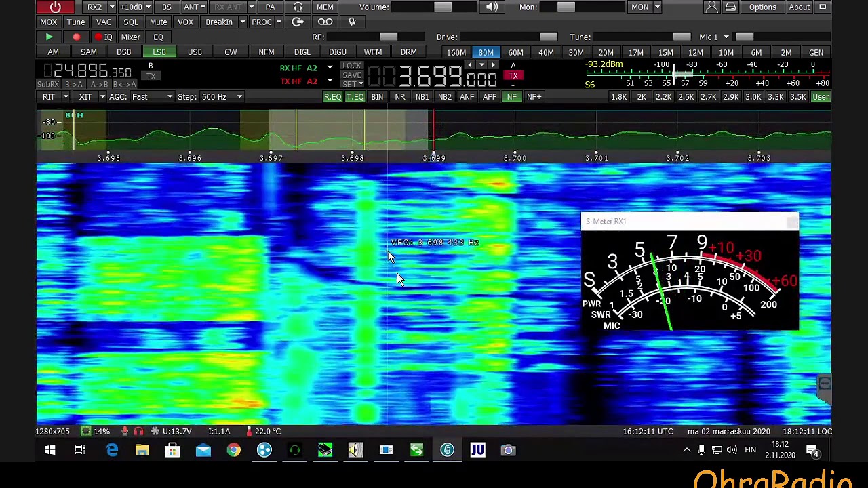
Task: Toggle the Tune button
Action: 76,22
